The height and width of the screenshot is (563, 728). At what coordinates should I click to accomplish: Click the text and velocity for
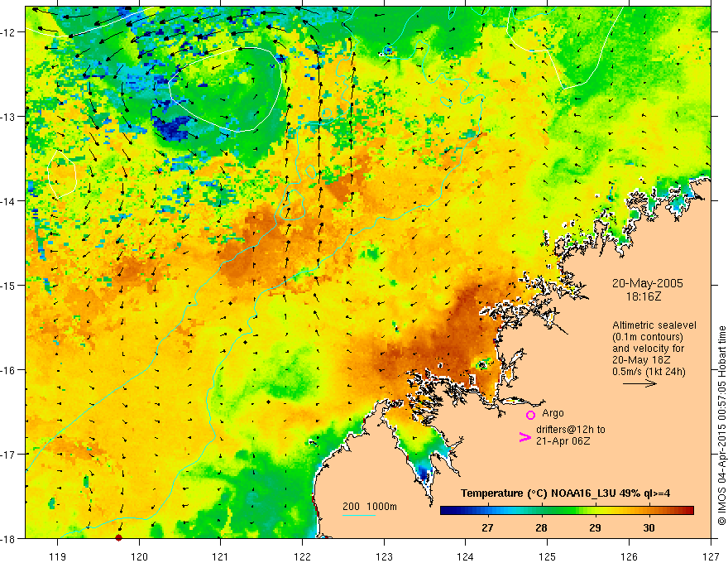tap(648, 349)
